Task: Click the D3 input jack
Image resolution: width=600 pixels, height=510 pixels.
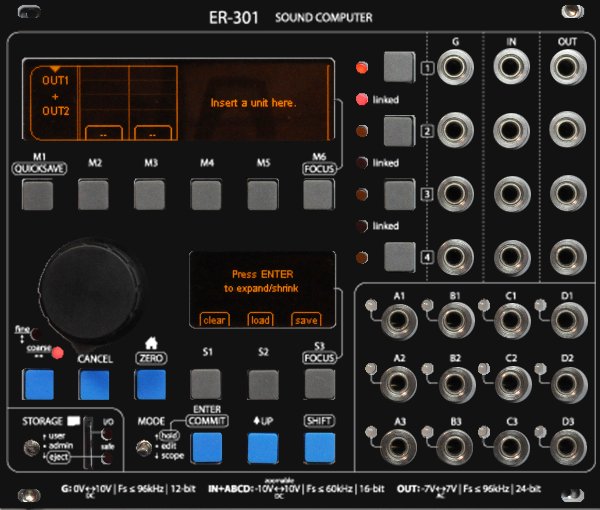Action: 568,447
